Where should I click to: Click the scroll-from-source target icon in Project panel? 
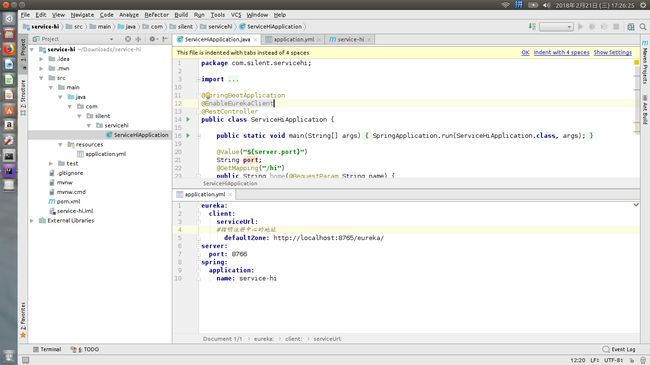coord(128,39)
